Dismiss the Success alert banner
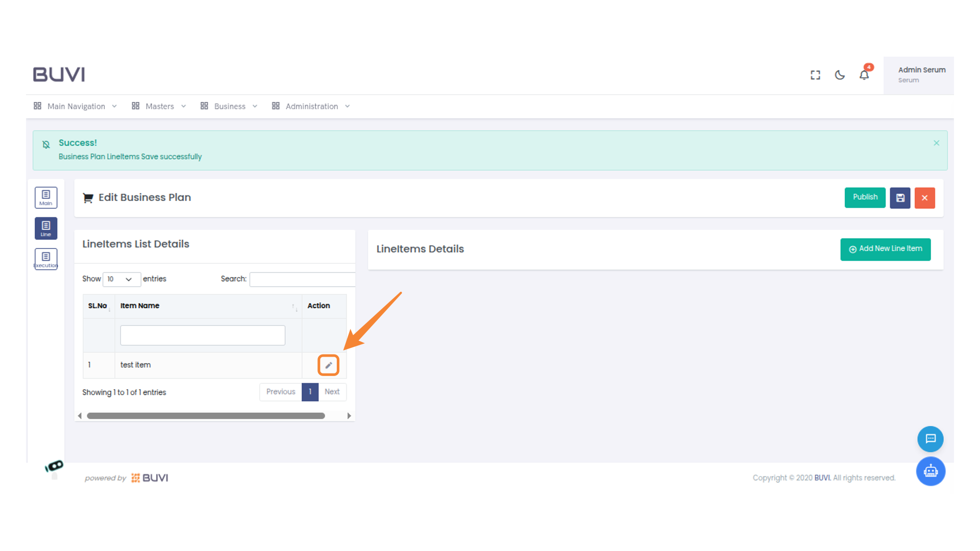 pyautogui.click(x=936, y=143)
